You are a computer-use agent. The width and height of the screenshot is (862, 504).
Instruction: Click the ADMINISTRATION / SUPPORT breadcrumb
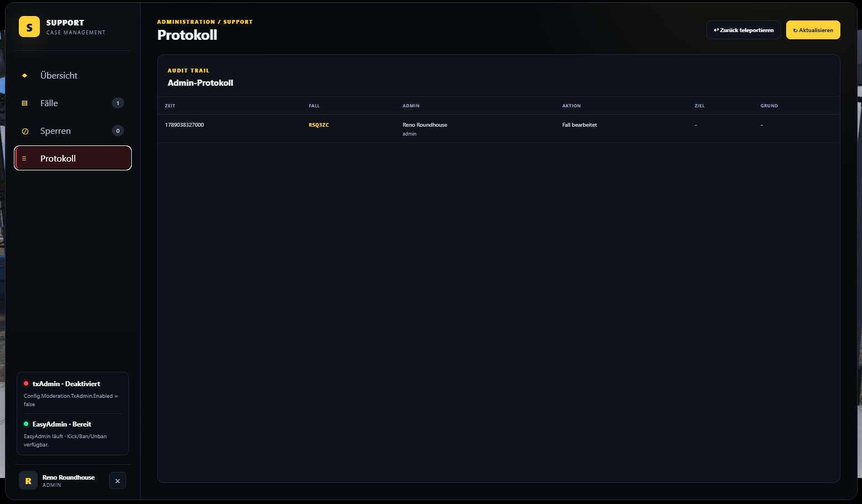coord(205,22)
